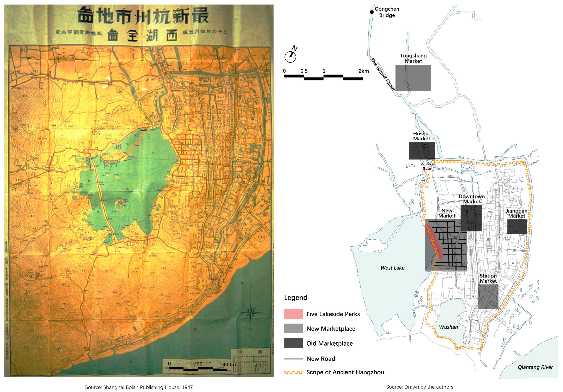Click the 2km scale bar on the right map

[x=323, y=77]
